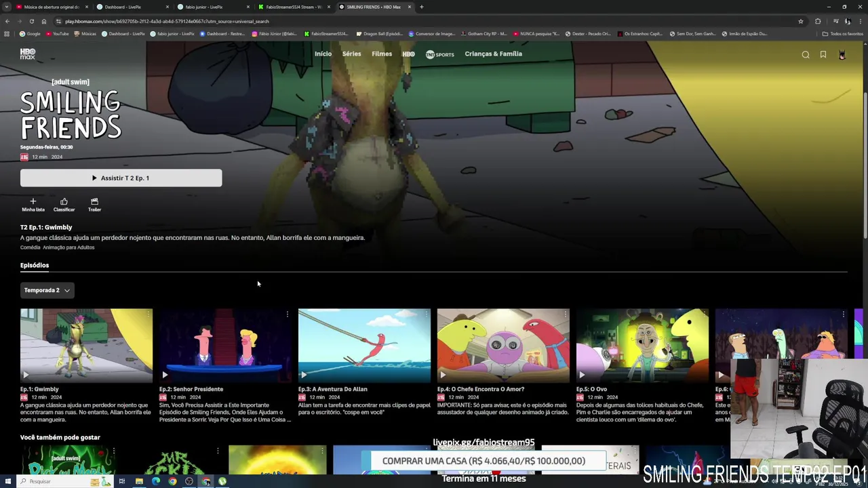Open Rick and Morty recommendation thumbnail
Image resolution: width=868 pixels, height=488 pixels.
coord(69,460)
